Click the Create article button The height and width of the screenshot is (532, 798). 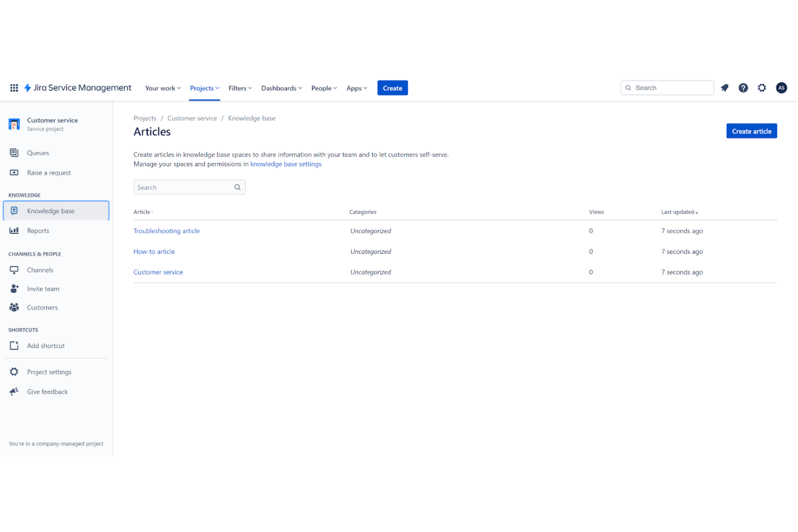752,130
